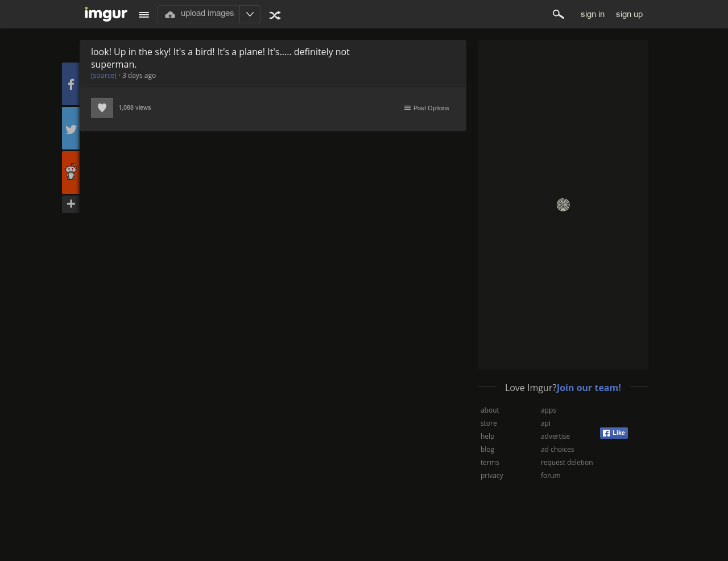Share post on Reddit sidebar button
This screenshot has height=561, width=728.
[71, 173]
